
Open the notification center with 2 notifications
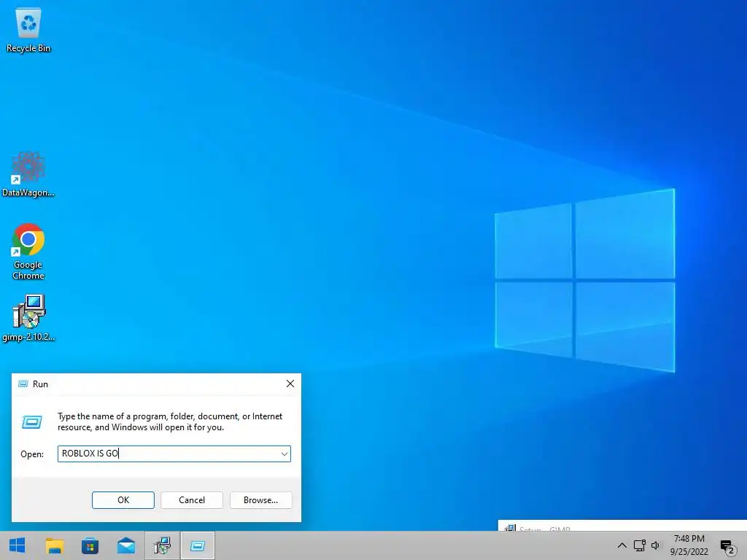(728, 547)
